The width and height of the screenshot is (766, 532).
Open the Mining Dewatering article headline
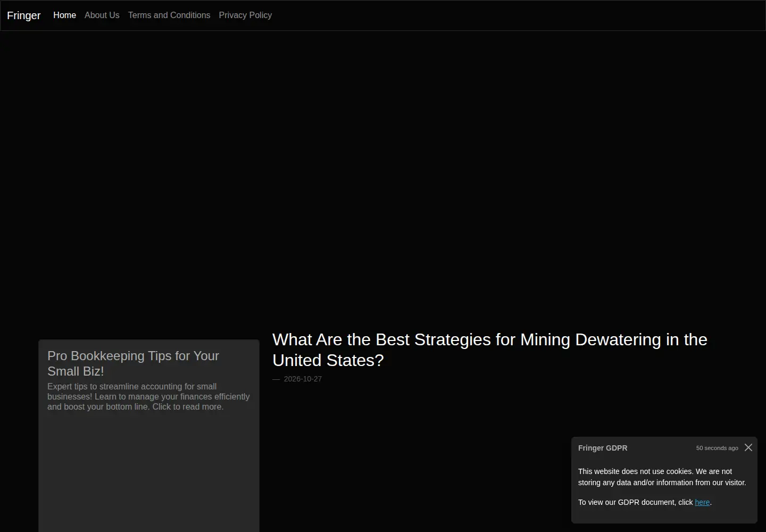[x=490, y=350]
